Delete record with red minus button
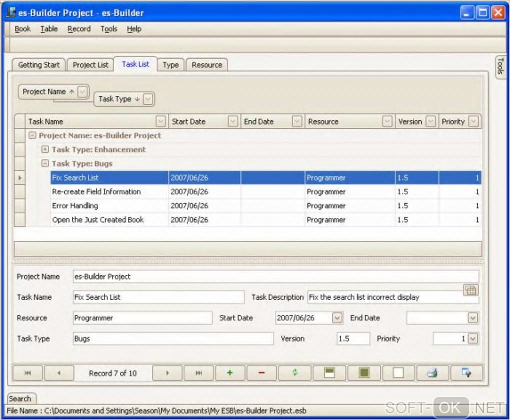This screenshot has height=420, width=510. (261, 373)
